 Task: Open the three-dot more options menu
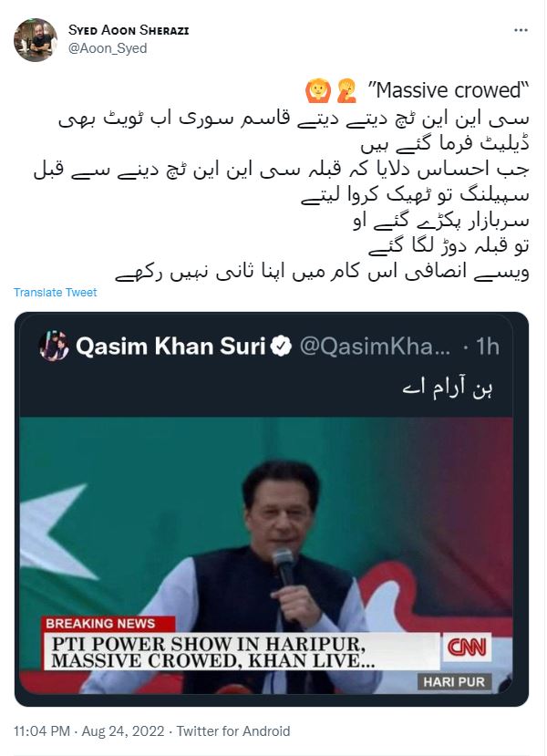521,30
